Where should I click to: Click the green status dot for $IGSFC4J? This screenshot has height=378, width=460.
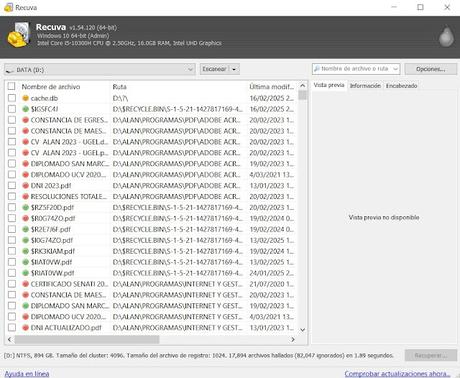coord(25,109)
